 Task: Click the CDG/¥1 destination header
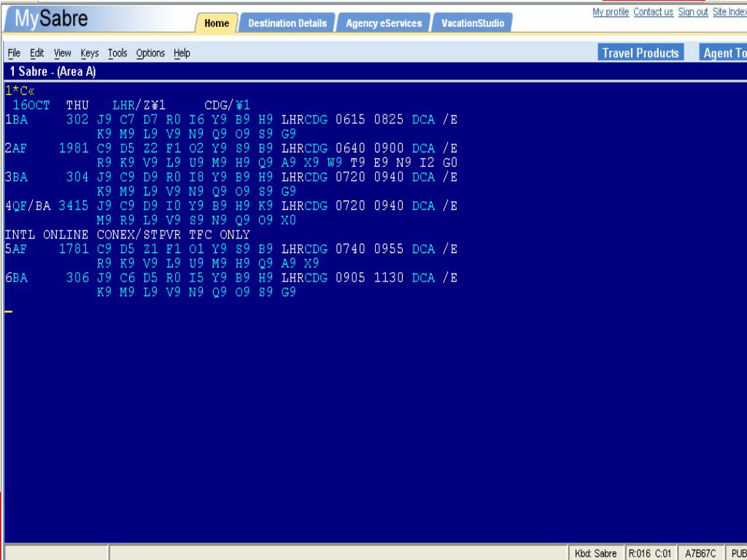[227, 105]
